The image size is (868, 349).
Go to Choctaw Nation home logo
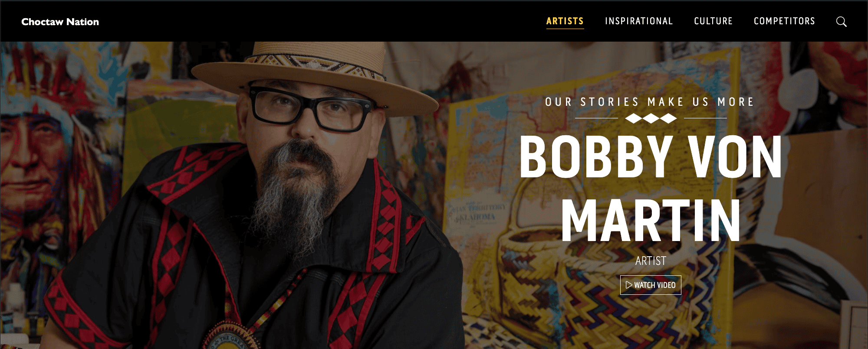pos(60,22)
